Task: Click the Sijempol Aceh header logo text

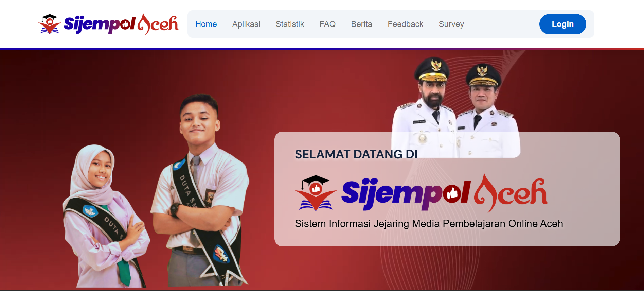Action: pyautogui.click(x=121, y=24)
